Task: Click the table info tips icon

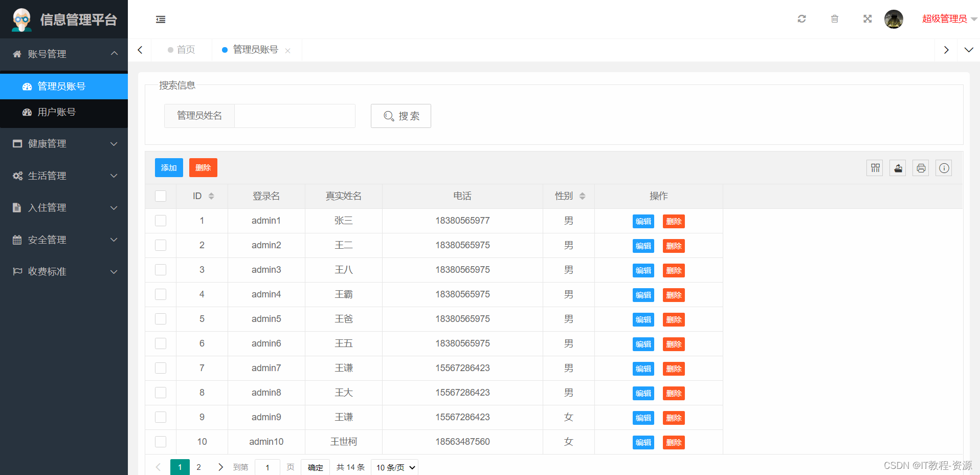Action: point(944,168)
